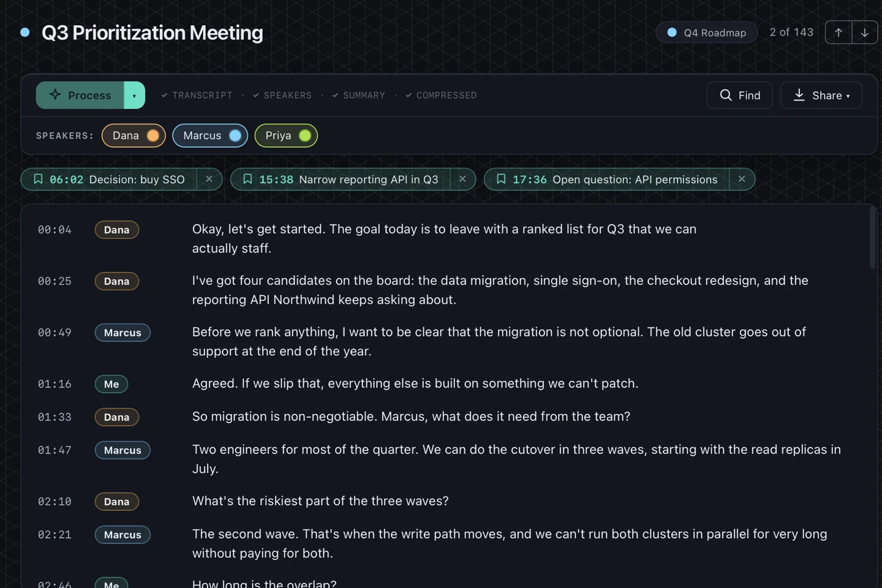Image resolution: width=882 pixels, height=588 pixels.
Task: Click the Marcus speaker tag at 00:49
Action: [x=123, y=333]
